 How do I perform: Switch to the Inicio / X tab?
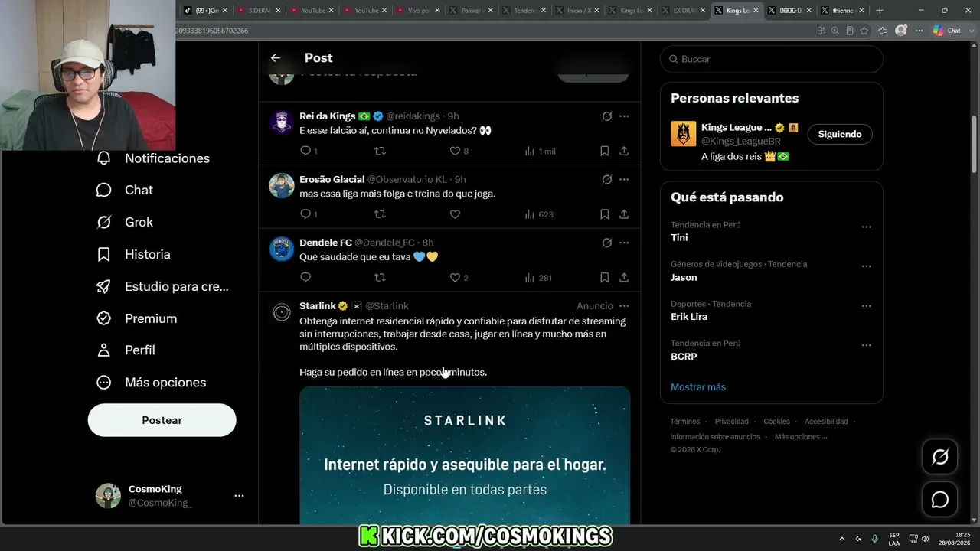click(577, 11)
